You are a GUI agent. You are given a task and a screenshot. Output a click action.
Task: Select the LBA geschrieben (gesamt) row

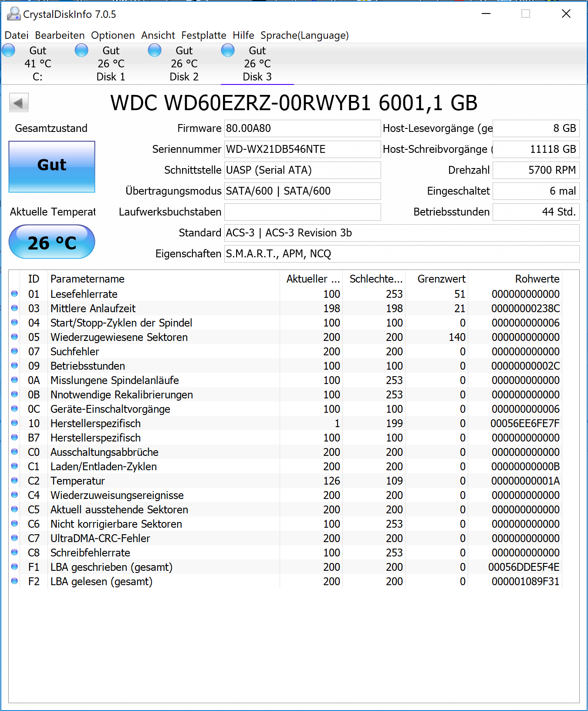(x=285, y=567)
